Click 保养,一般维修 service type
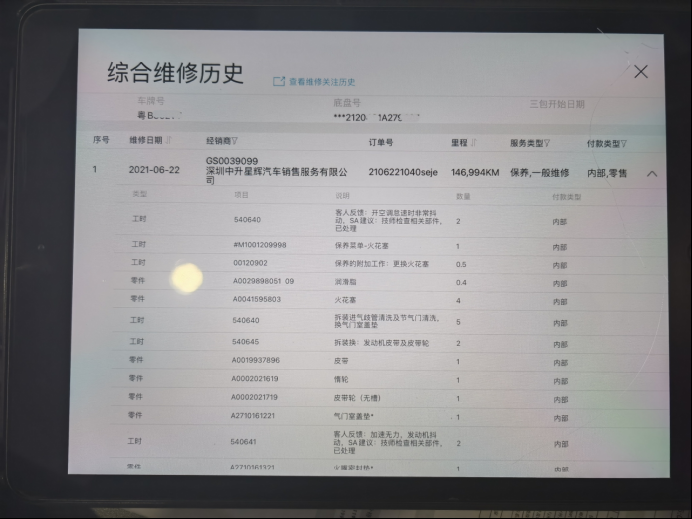The height and width of the screenshot is (519, 692). point(539,173)
